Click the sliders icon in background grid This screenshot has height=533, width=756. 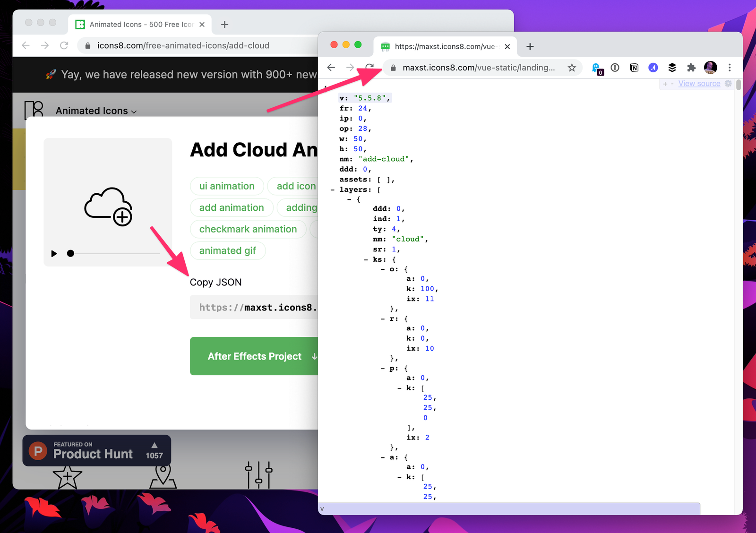pyautogui.click(x=258, y=474)
